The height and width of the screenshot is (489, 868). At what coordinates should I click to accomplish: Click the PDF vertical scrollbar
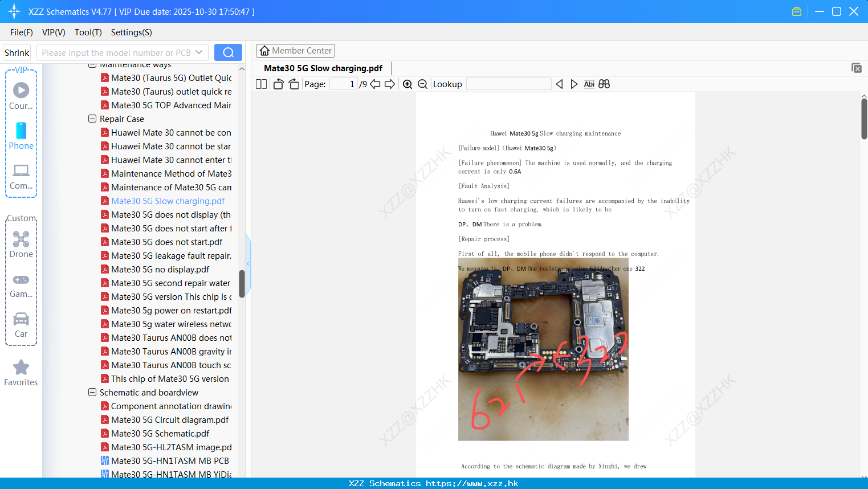click(864, 119)
